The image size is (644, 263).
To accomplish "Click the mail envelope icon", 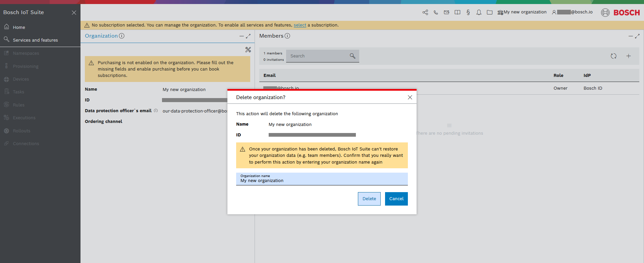I will 446,12.
